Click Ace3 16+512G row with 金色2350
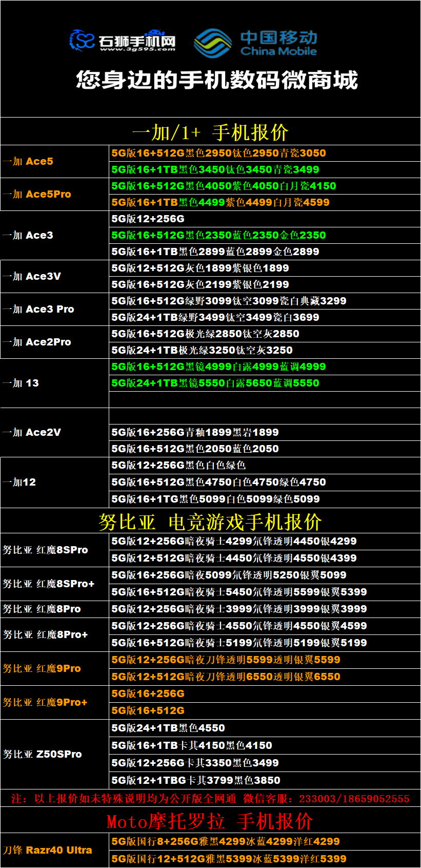 click(265, 235)
